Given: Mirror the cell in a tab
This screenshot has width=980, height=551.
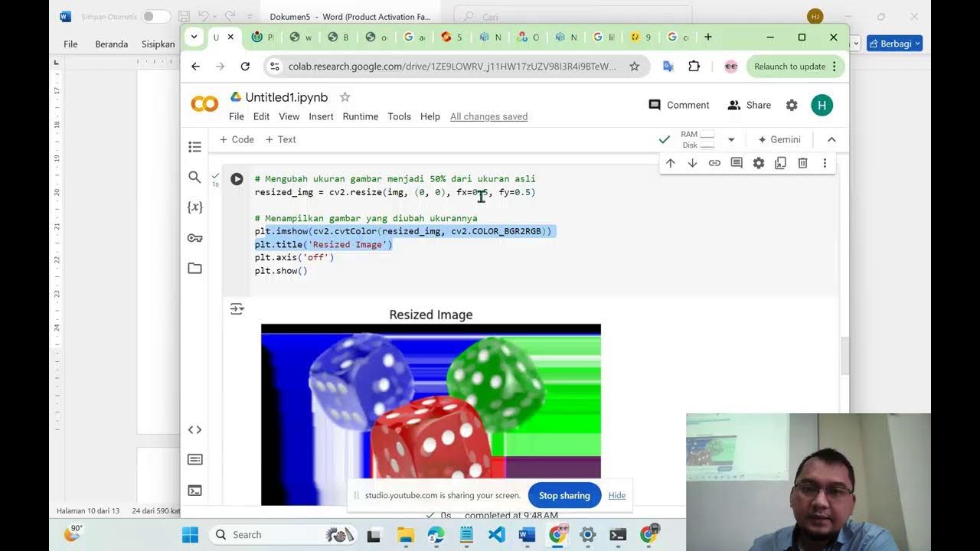Looking at the screenshot, I should 780,163.
